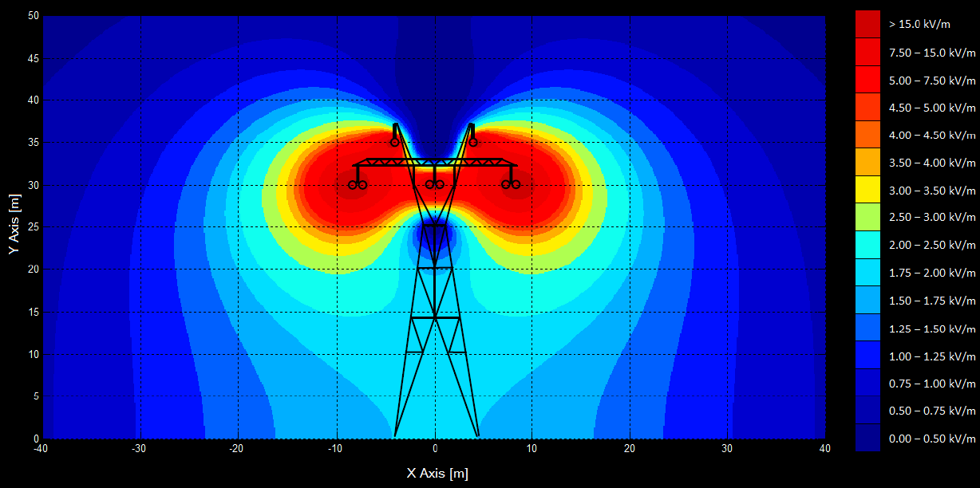This screenshot has width=980, height=488.
Task: Click the '0.00 – 0.50 kV/m' legend label
Action: pos(932,438)
